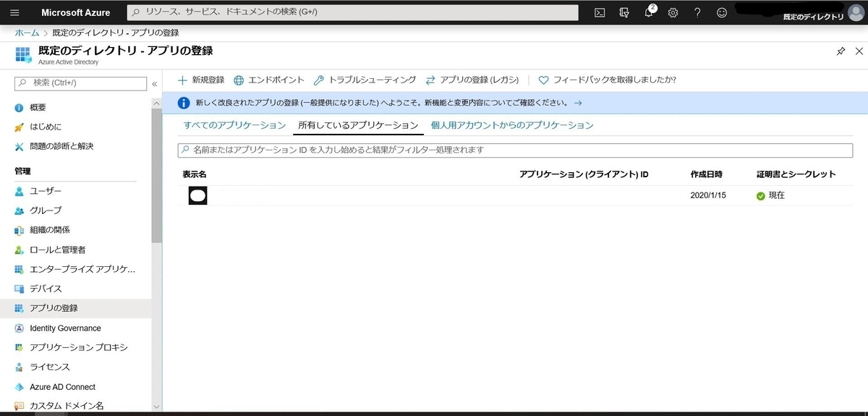
Task: Click the sidebar scroll-up arrow
Action: click(157, 103)
